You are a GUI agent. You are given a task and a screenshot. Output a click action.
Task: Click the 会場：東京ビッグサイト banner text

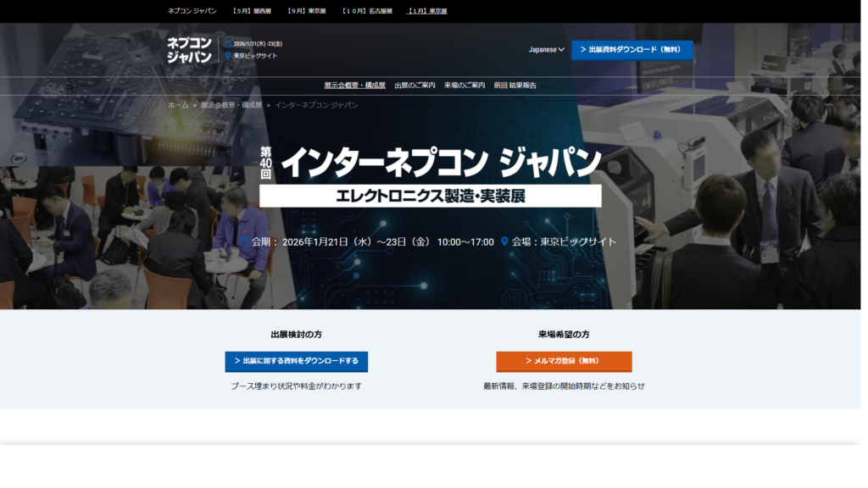click(564, 241)
